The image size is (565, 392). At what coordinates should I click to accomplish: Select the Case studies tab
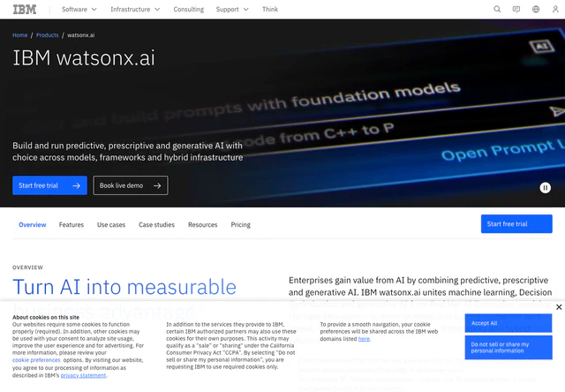point(157,225)
